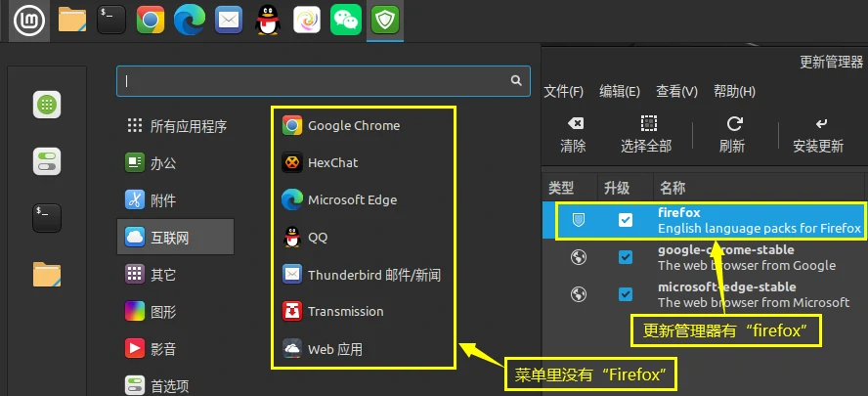Open Microsoft Edge in the menu list
The height and width of the screenshot is (396, 868).
click(352, 199)
